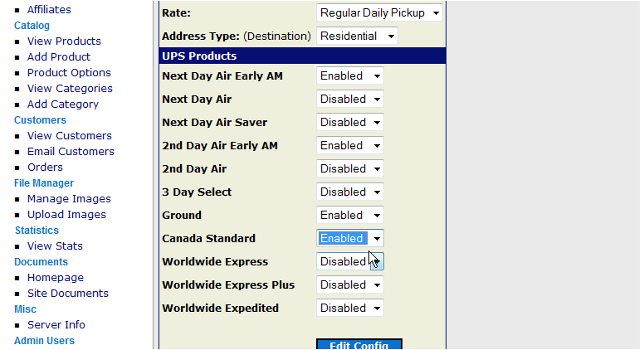Image resolution: width=644 pixels, height=350 pixels.
Task: Open the Worldwide Expedited dropdown
Action: 350,309
